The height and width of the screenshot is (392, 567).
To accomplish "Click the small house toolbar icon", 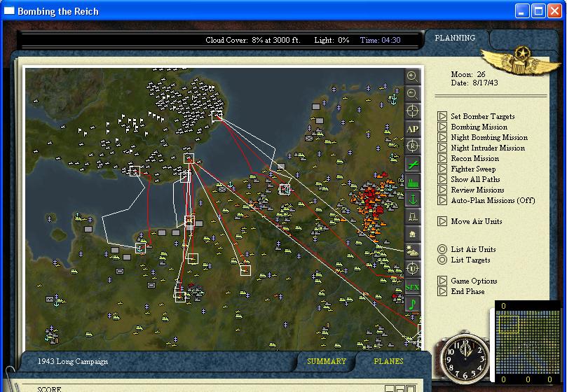I will (x=412, y=234).
